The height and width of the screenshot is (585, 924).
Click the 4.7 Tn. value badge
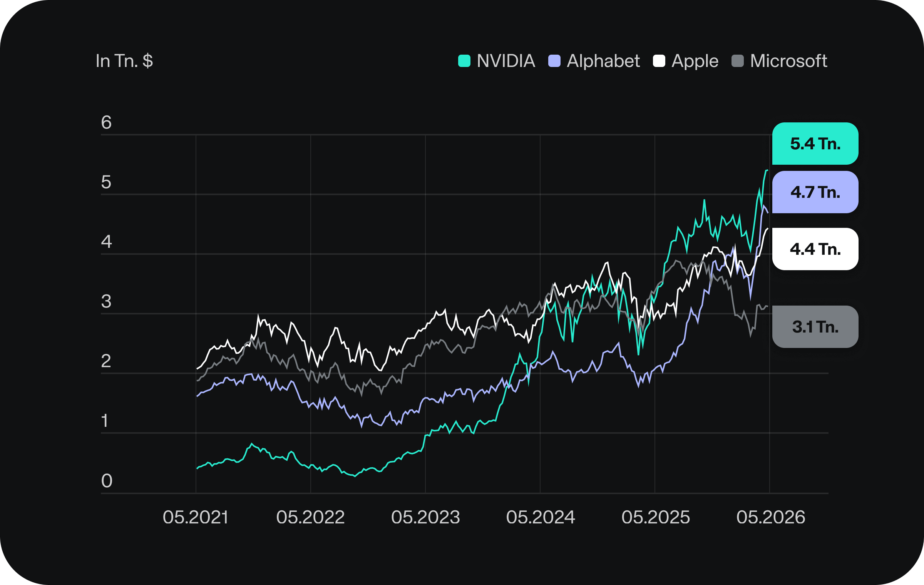(x=815, y=192)
